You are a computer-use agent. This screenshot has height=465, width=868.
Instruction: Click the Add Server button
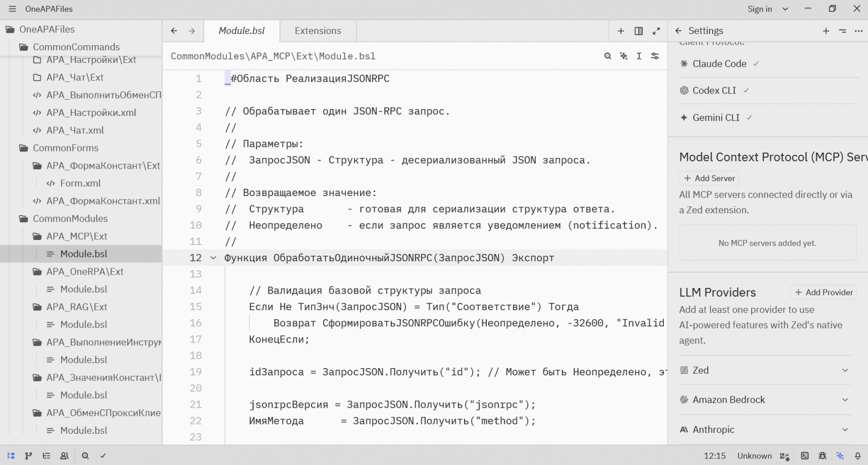[708, 178]
